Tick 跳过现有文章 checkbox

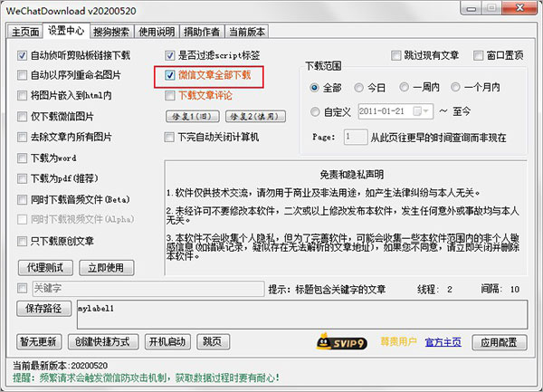pyautogui.click(x=395, y=55)
